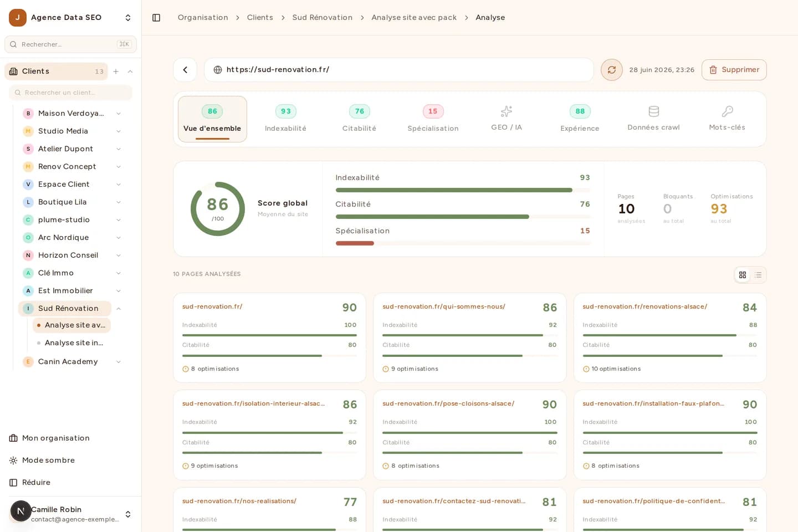Open user account menu chevrons
Viewport: 798px width, 532px height.
[128, 514]
